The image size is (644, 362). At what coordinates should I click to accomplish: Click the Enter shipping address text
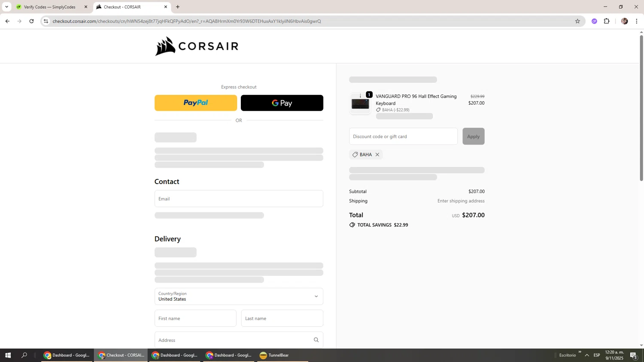coord(461,201)
